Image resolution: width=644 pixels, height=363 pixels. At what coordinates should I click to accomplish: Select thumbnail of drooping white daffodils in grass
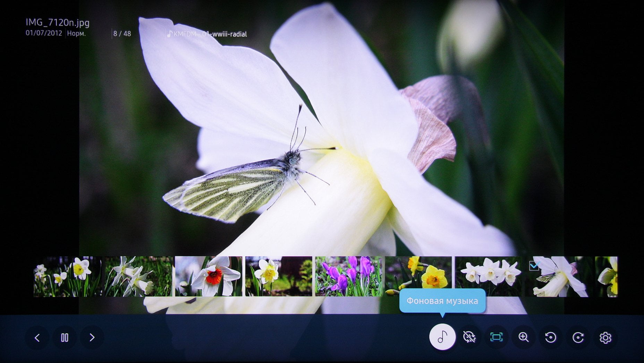[138, 277]
